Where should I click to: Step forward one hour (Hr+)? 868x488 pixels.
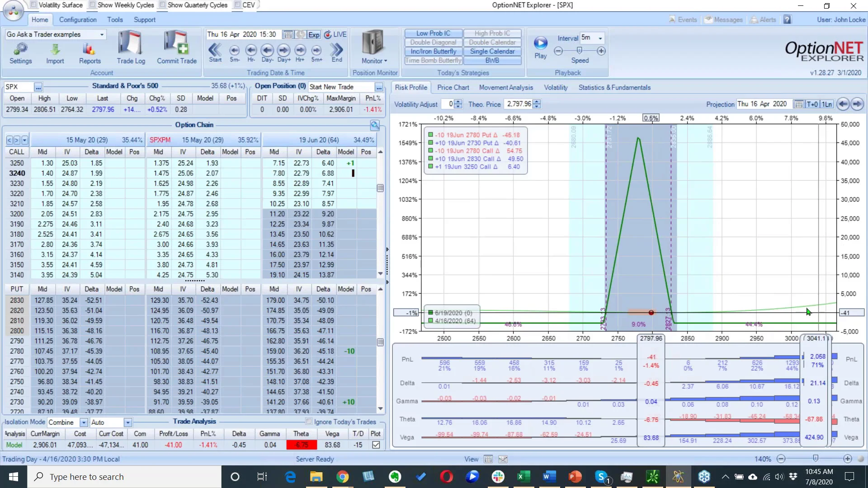tap(300, 52)
